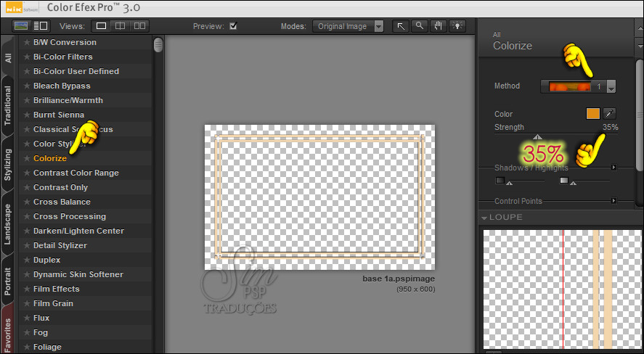Select the Dynamic Skin Softener filter
Image resolution: width=644 pixels, height=354 pixels.
pyautogui.click(x=78, y=274)
